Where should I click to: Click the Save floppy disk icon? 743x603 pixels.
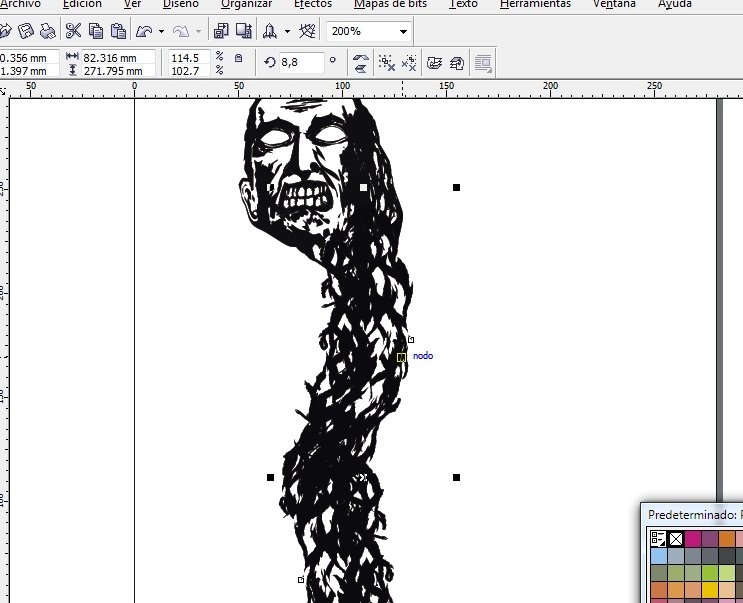point(26,31)
